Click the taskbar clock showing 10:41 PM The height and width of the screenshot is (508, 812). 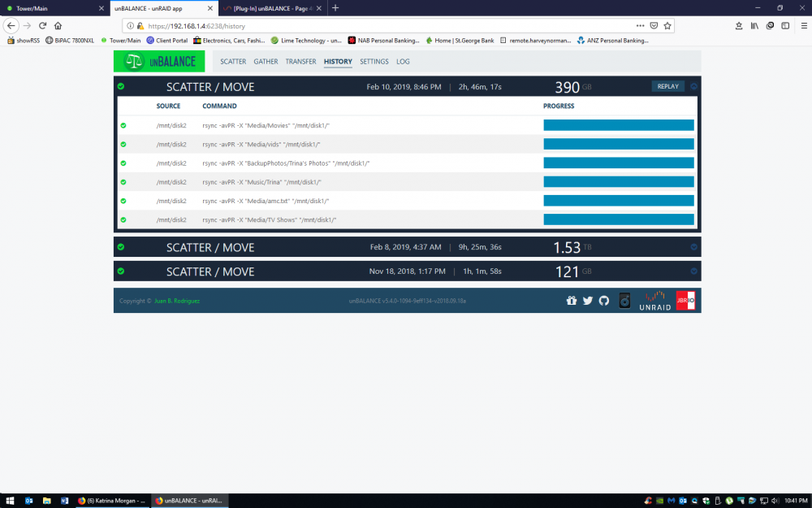796,501
